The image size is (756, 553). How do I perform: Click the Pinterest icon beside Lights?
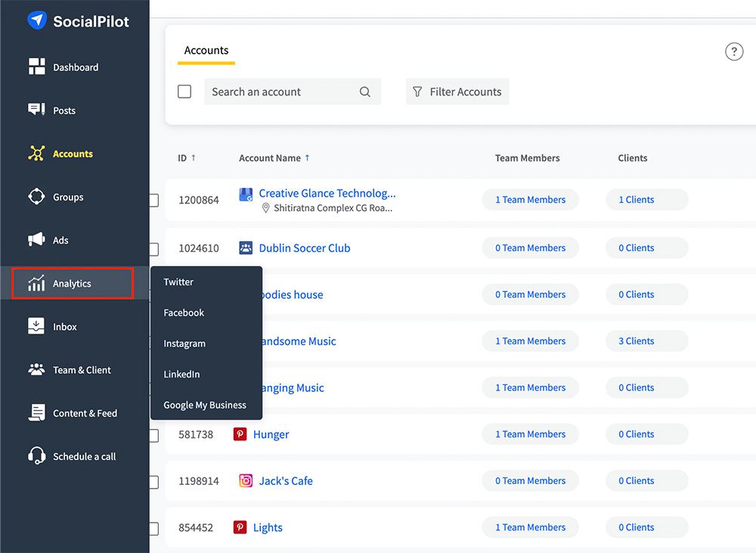coord(240,527)
